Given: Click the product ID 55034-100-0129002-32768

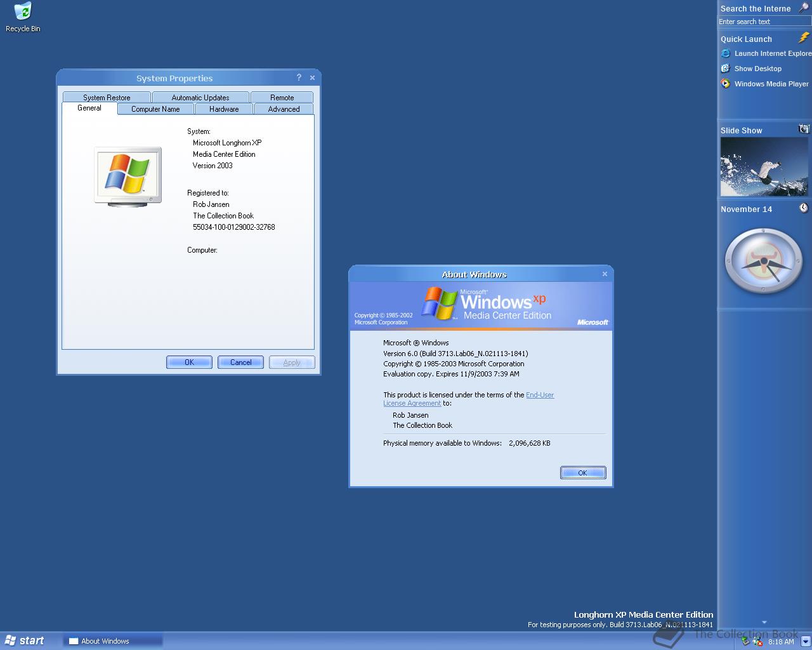Looking at the screenshot, I should [233, 227].
